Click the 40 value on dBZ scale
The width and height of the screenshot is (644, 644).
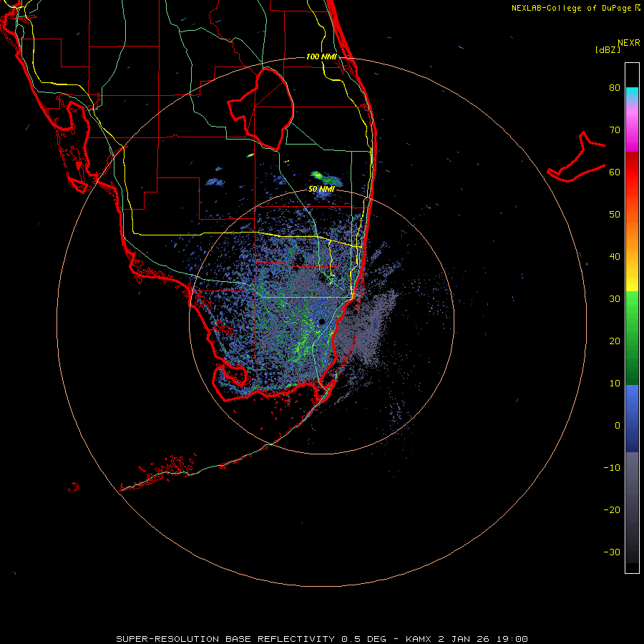615,257
